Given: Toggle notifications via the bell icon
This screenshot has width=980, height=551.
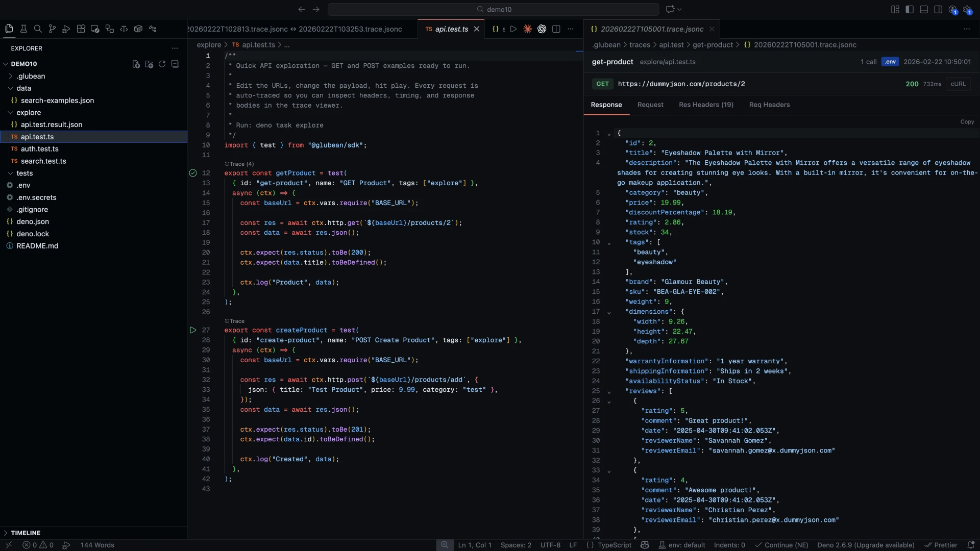Looking at the screenshot, I should [x=972, y=545].
